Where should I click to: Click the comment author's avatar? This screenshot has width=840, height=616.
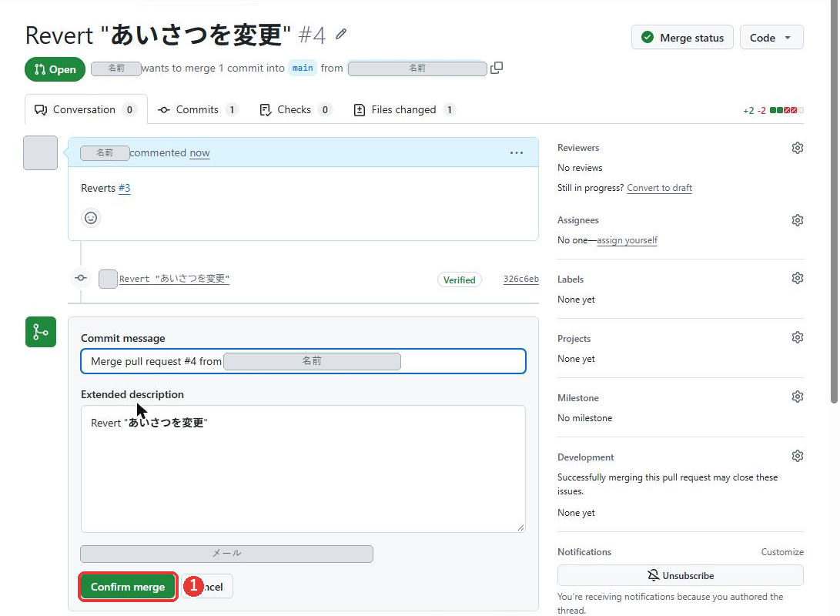point(41,152)
